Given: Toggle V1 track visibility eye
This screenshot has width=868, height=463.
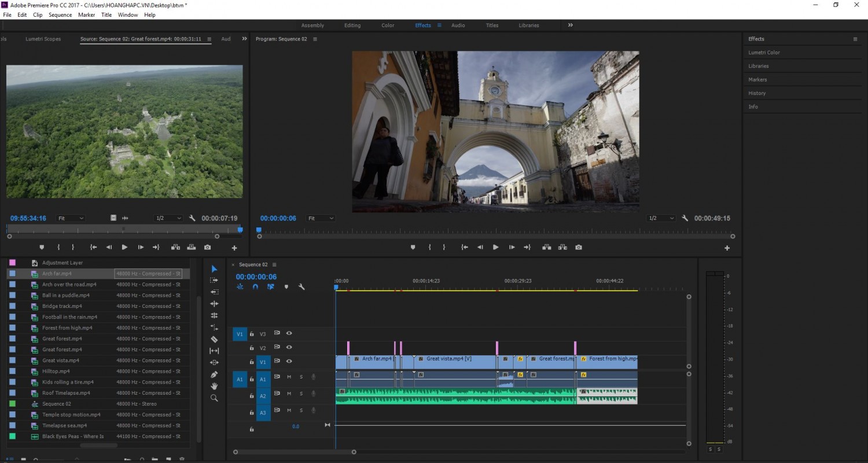Looking at the screenshot, I should (x=289, y=361).
